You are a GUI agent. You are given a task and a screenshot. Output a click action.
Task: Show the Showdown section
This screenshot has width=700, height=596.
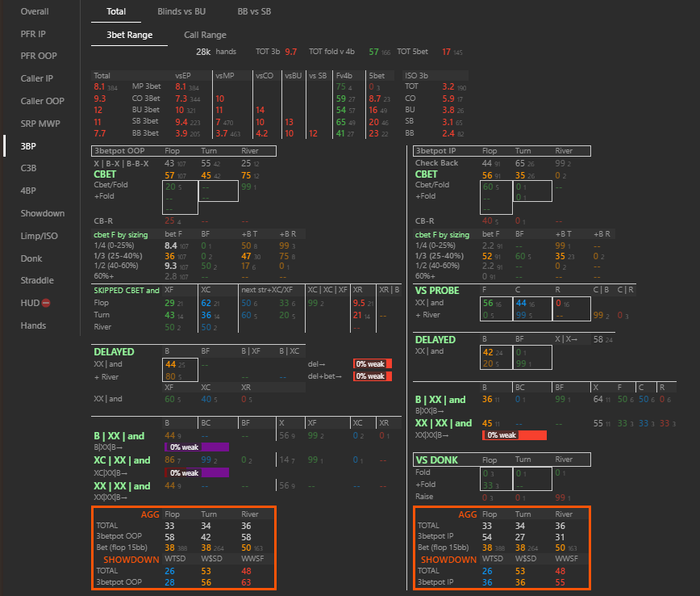coord(42,213)
